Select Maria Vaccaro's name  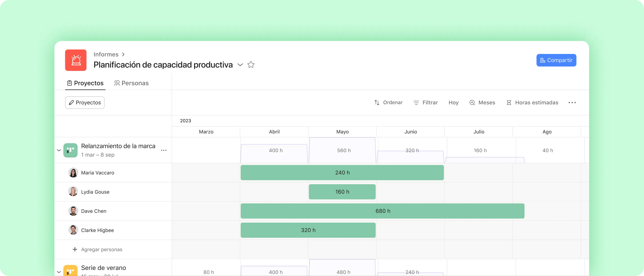click(98, 173)
